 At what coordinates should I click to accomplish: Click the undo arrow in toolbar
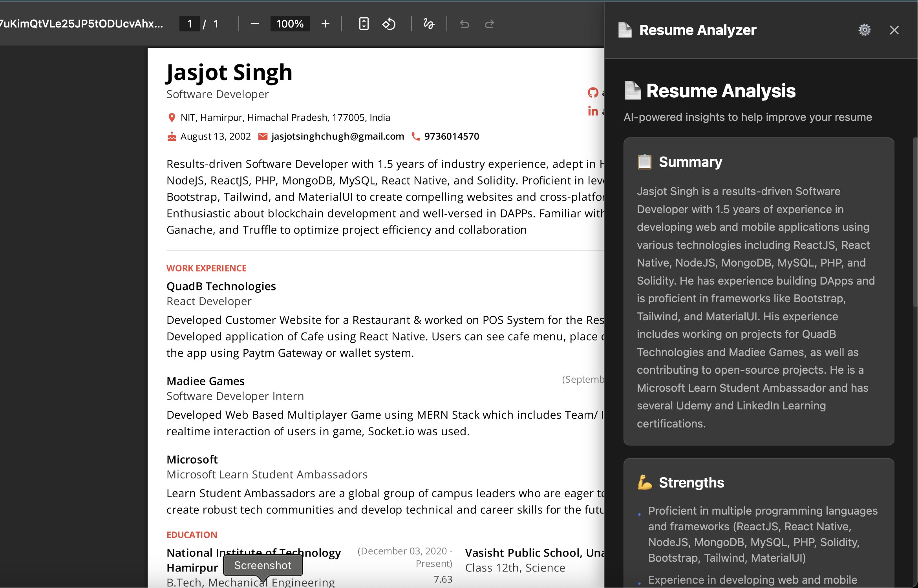pos(464,24)
